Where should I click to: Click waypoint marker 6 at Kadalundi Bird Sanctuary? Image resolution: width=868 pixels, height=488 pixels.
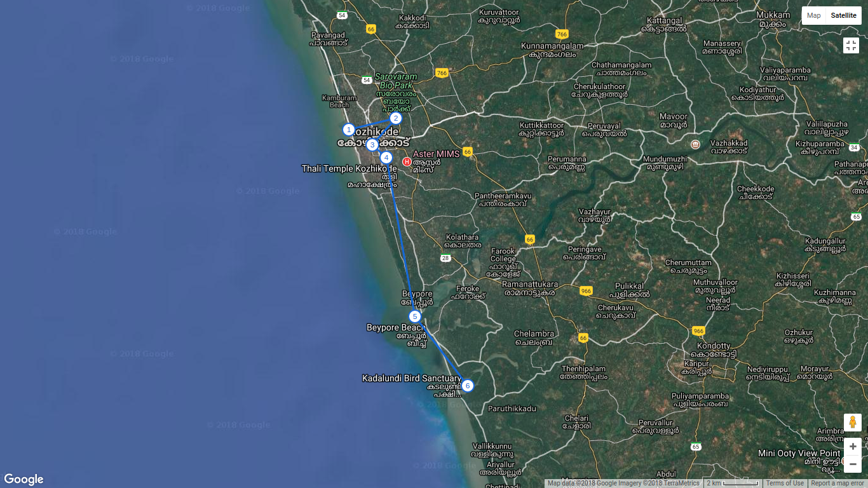pyautogui.click(x=468, y=384)
